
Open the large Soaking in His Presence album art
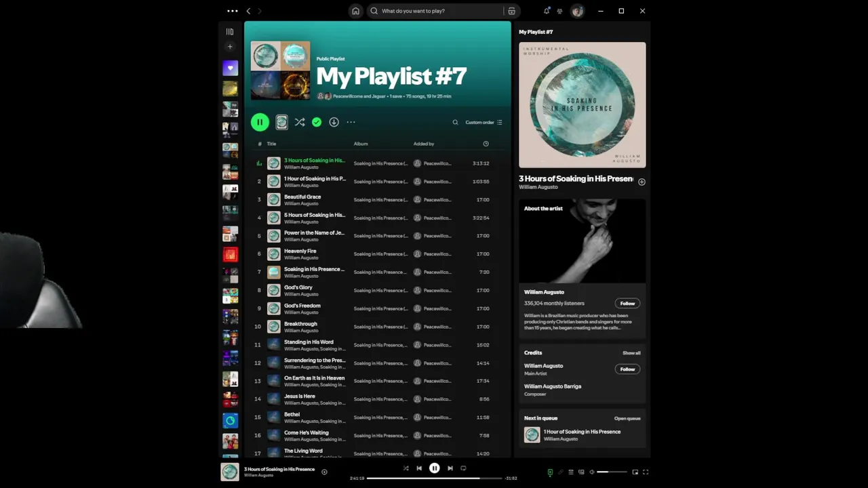click(x=583, y=105)
